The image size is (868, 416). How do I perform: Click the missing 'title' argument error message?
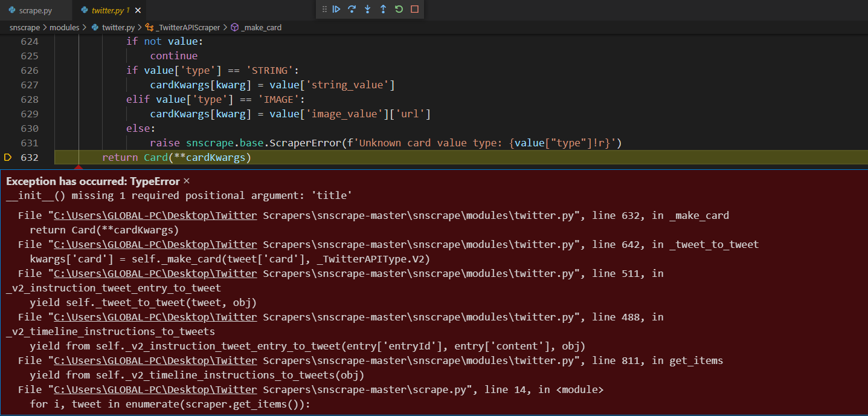[x=179, y=195]
